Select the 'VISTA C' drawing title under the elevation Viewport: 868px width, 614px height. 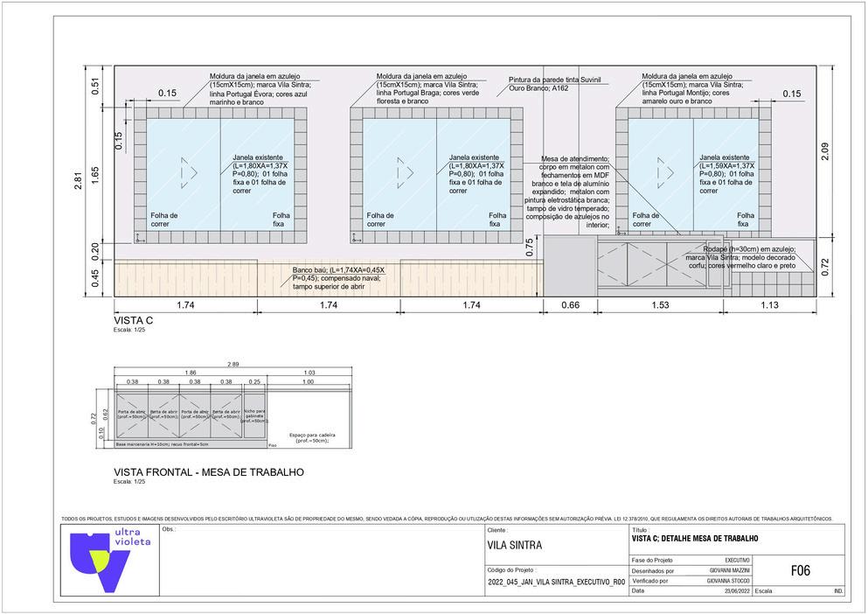(133, 320)
